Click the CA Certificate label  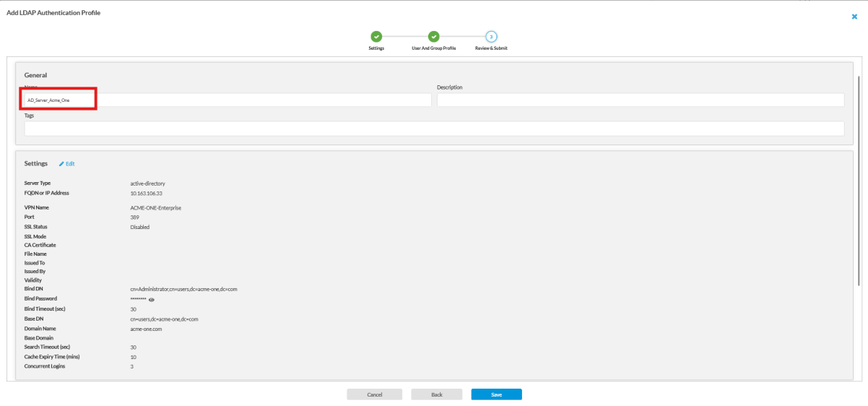[40, 245]
